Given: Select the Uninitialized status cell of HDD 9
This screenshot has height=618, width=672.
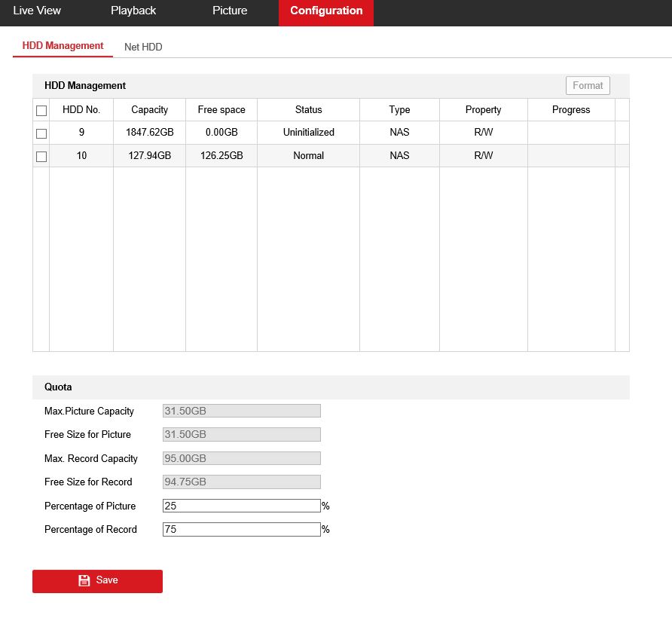Looking at the screenshot, I should point(308,133).
